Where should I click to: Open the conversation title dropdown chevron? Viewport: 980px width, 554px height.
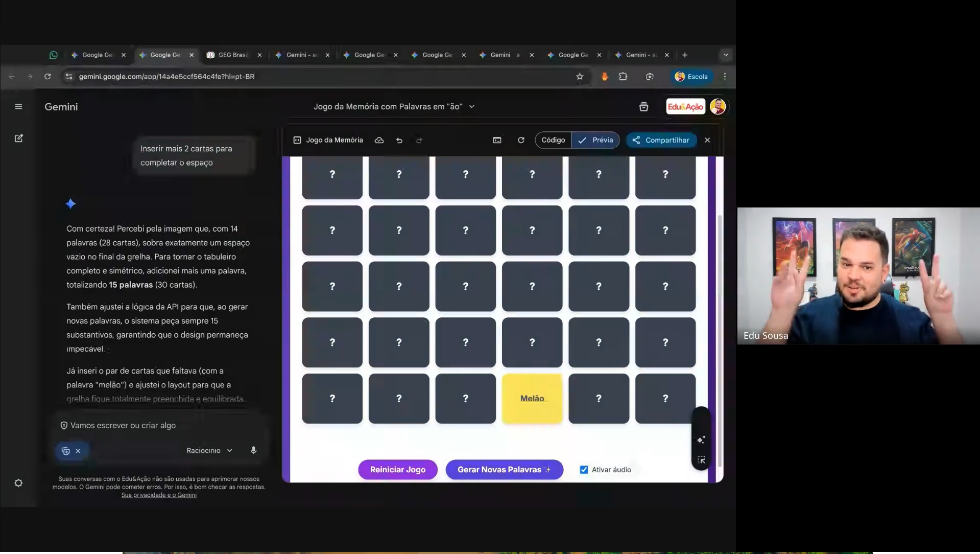coord(472,107)
